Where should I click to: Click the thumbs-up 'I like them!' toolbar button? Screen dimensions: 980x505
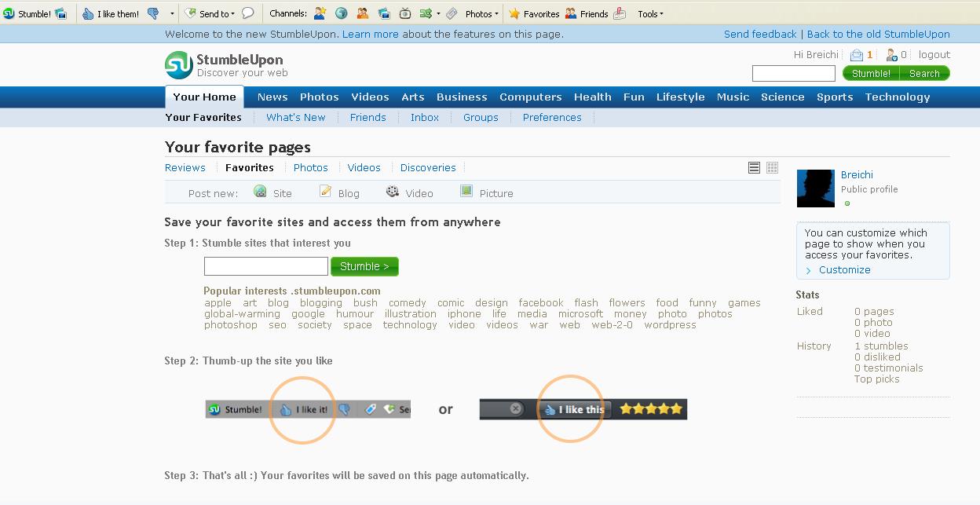click(111, 13)
